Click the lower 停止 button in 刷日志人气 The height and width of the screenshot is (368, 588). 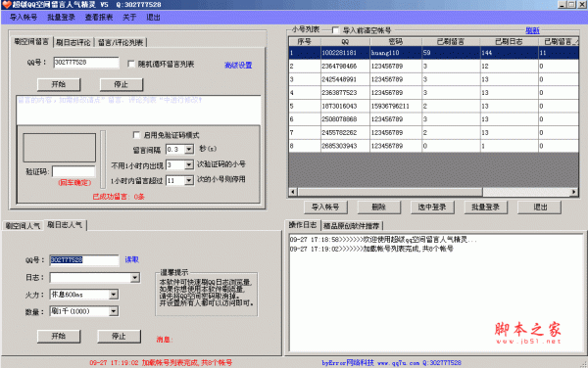coord(119,336)
